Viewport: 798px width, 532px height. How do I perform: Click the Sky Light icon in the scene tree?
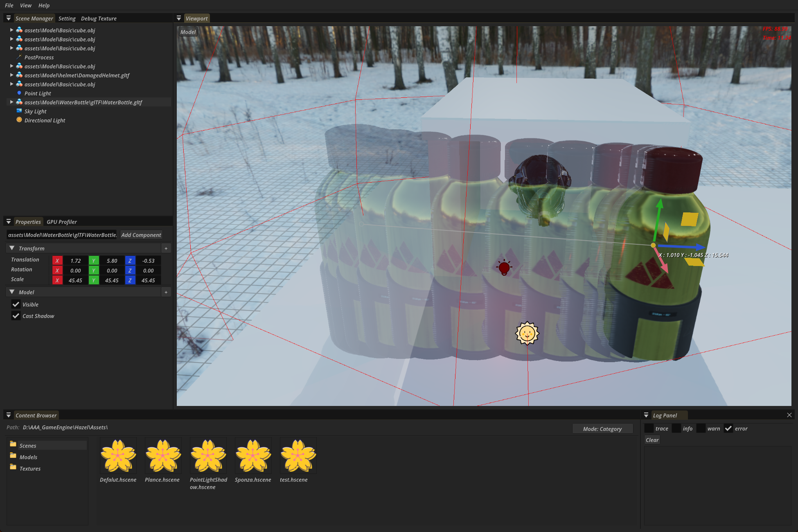tap(19, 111)
